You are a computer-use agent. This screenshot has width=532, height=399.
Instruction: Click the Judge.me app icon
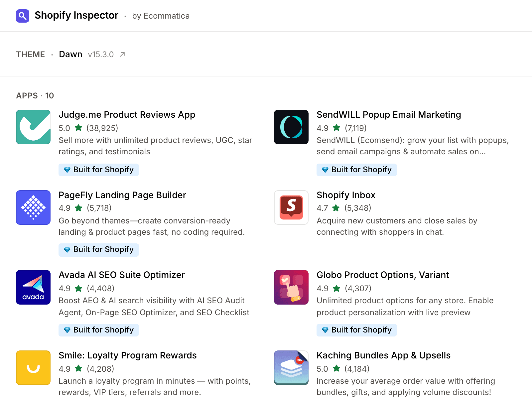coord(33,127)
